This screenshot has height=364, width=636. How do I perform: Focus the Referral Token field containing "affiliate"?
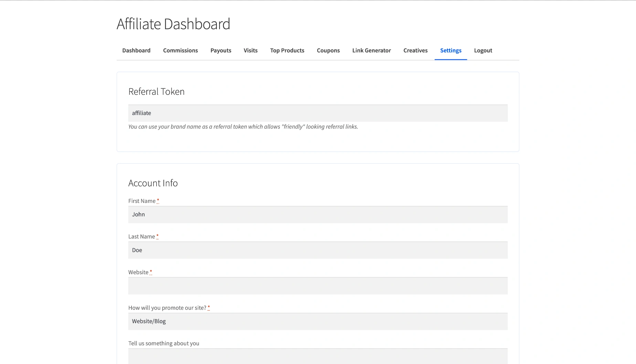pyautogui.click(x=318, y=113)
